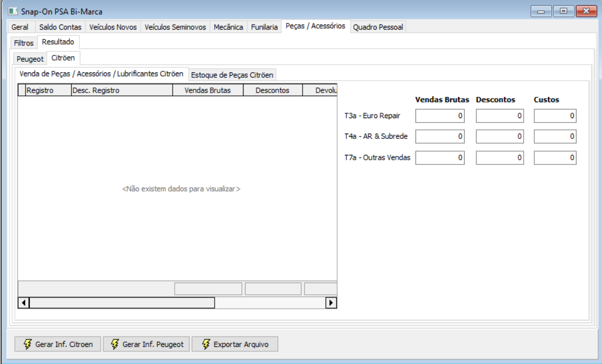Minimize the Snap-On PSA Bi-Marca window
This screenshot has height=364, width=602.
(x=541, y=11)
